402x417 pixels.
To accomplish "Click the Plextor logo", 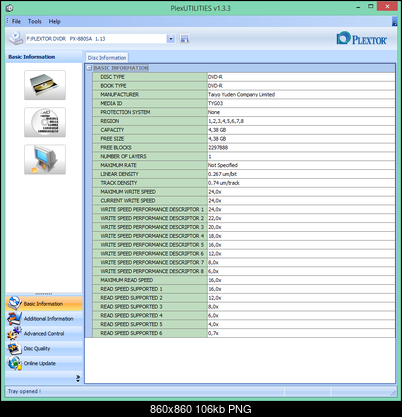I will click(362, 38).
